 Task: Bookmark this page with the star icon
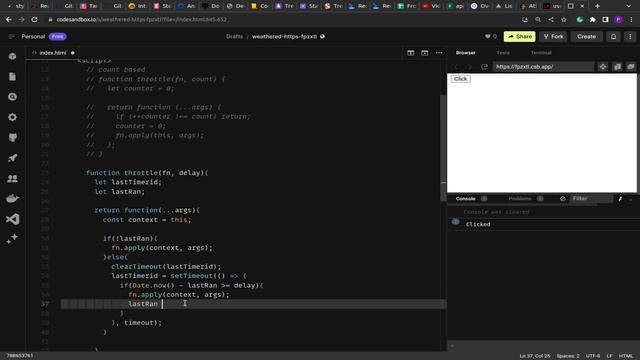[x=564, y=20]
